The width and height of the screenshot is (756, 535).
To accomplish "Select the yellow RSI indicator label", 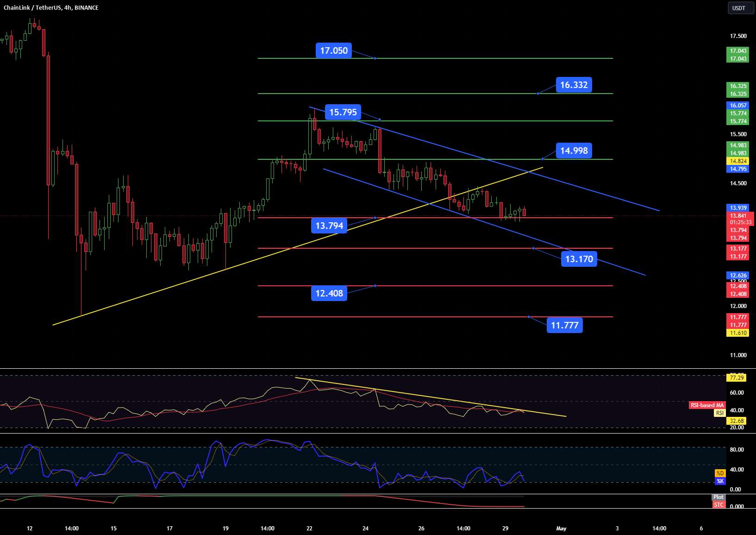I will coord(719,413).
